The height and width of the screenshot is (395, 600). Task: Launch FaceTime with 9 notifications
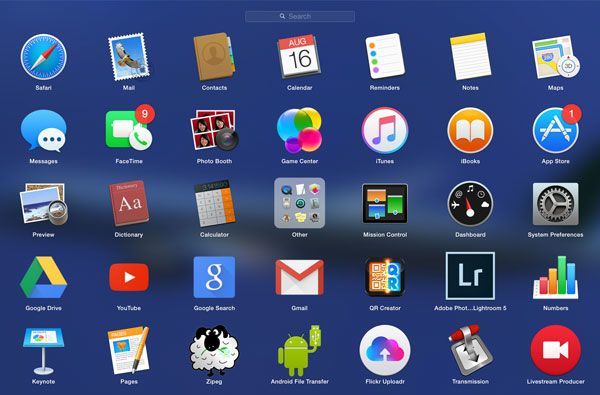129,128
